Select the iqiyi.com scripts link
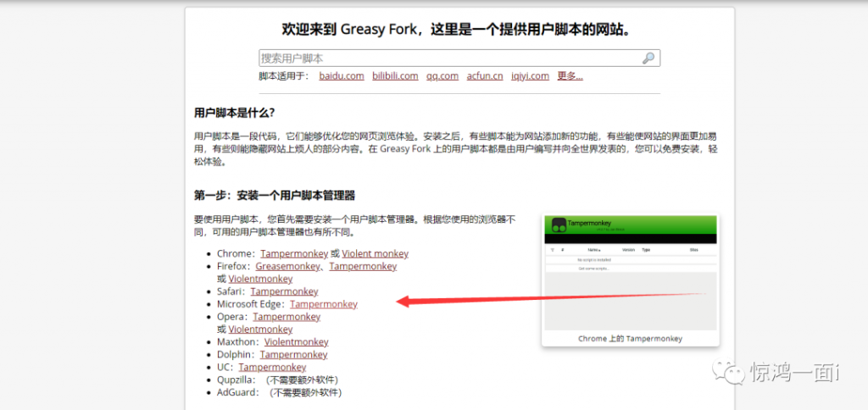The height and width of the screenshot is (410, 868). pos(530,76)
